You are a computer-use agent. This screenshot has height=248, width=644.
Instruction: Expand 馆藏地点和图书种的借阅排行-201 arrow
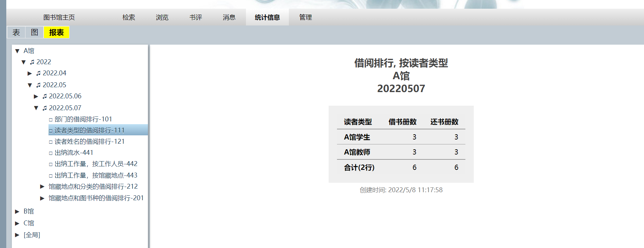[x=42, y=198]
